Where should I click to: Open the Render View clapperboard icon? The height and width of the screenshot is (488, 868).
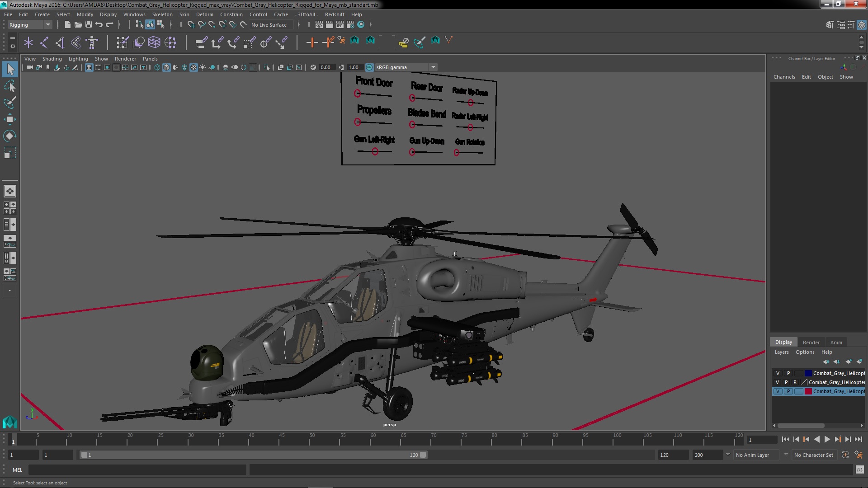click(319, 25)
